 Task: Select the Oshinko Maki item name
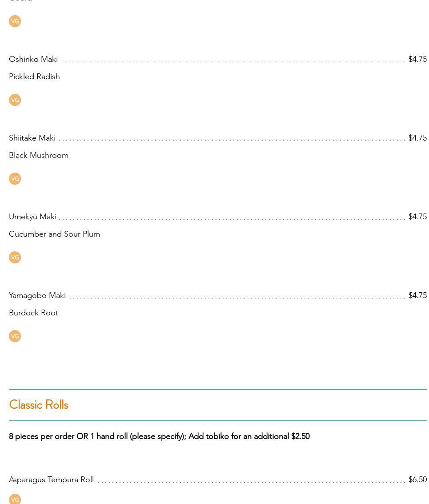click(33, 59)
